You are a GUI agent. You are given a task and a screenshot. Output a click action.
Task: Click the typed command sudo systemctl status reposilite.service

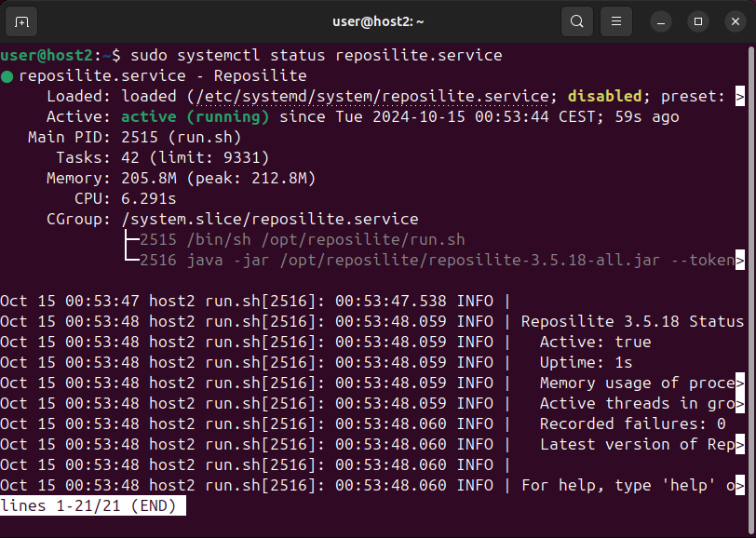click(x=317, y=56)
